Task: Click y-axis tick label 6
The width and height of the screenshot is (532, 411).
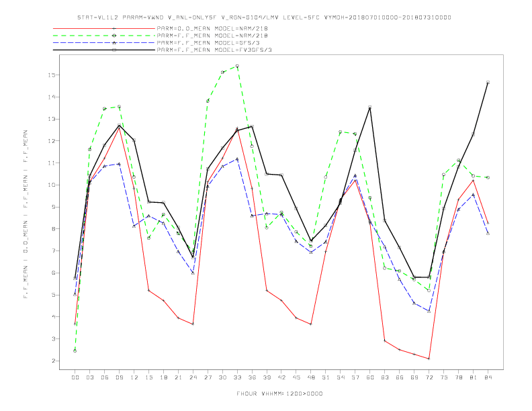Action: (54, 273)
